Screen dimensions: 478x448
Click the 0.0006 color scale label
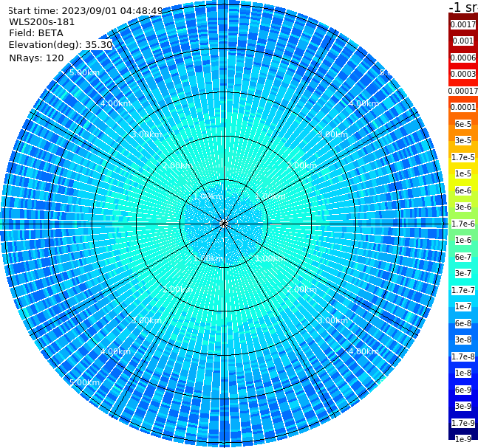pyautogui.click(x=463, y=58)
